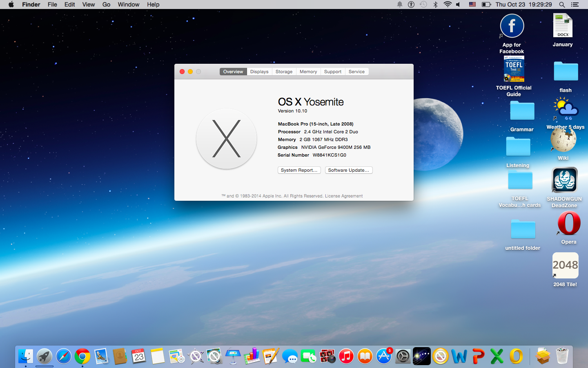The height and width of the screenshot is (368, 588).
Task: Open App Store with 5 badge
Action: tap(384, 357)
